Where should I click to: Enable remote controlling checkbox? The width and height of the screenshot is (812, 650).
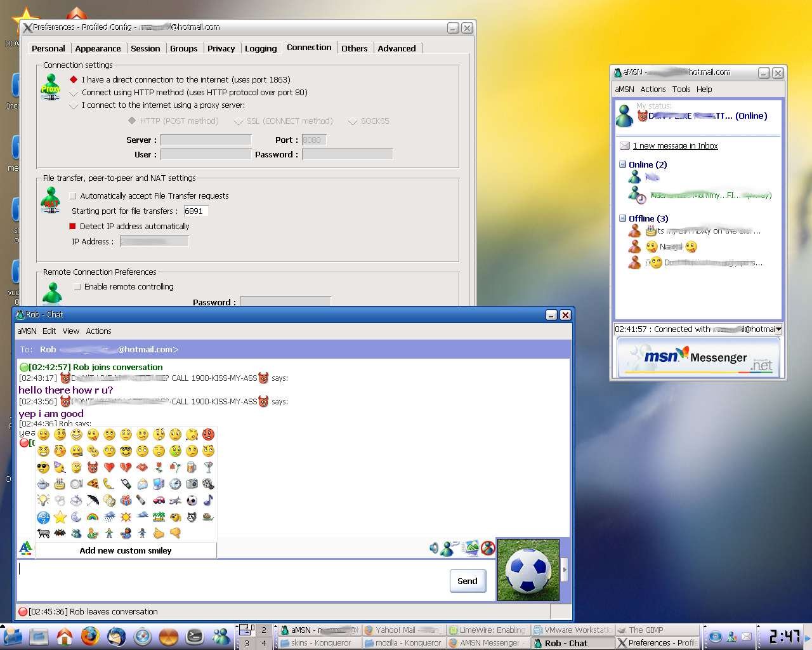coord(77,287)
